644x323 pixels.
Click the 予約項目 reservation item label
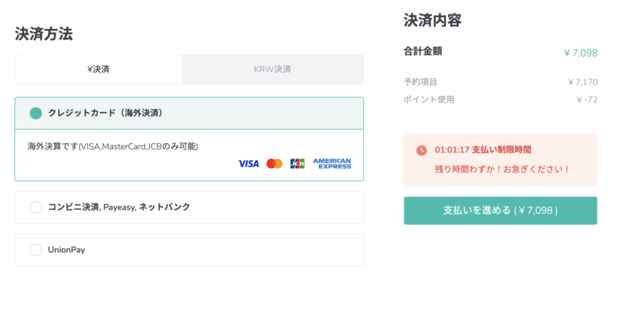421,82
